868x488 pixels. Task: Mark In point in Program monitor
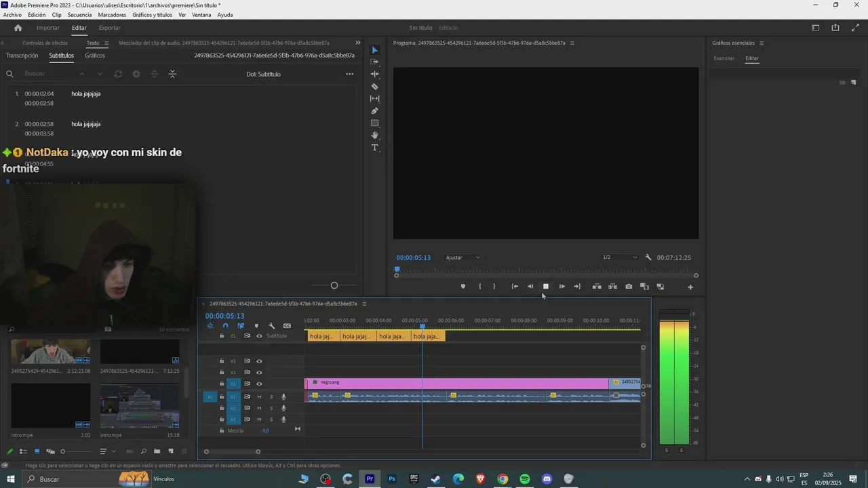[479, 287]
